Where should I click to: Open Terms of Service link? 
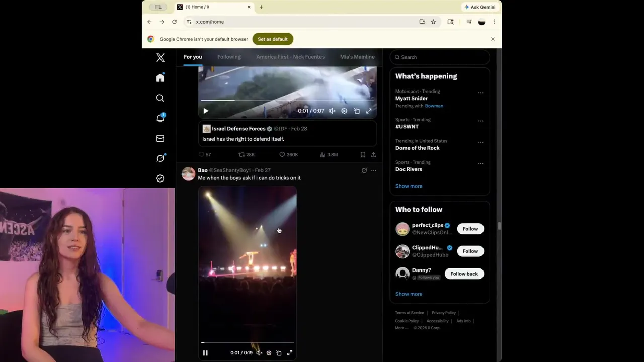click(410, 313)
